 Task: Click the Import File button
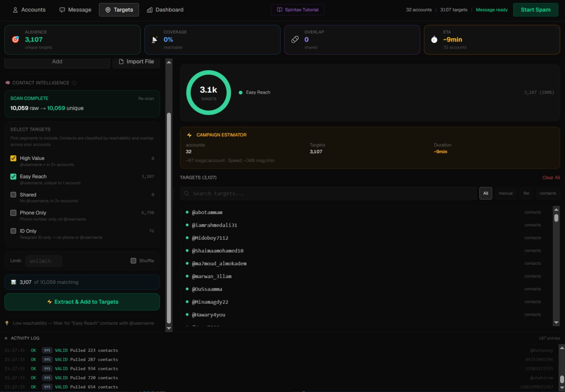(136, 62)
